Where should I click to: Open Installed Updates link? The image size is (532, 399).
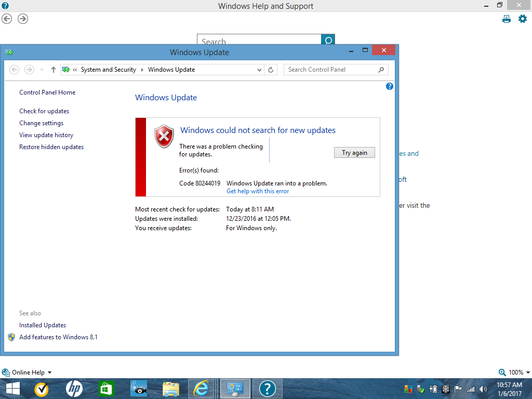(43, 325)
